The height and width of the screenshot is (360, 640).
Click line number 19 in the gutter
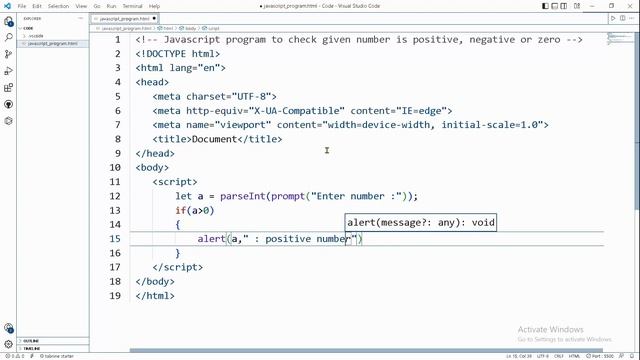[x=115, y=296]
